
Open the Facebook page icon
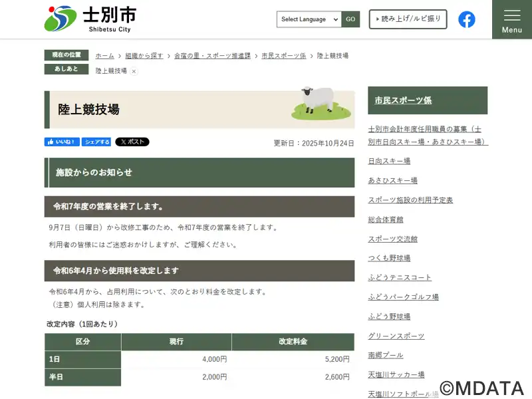[467, 19]
